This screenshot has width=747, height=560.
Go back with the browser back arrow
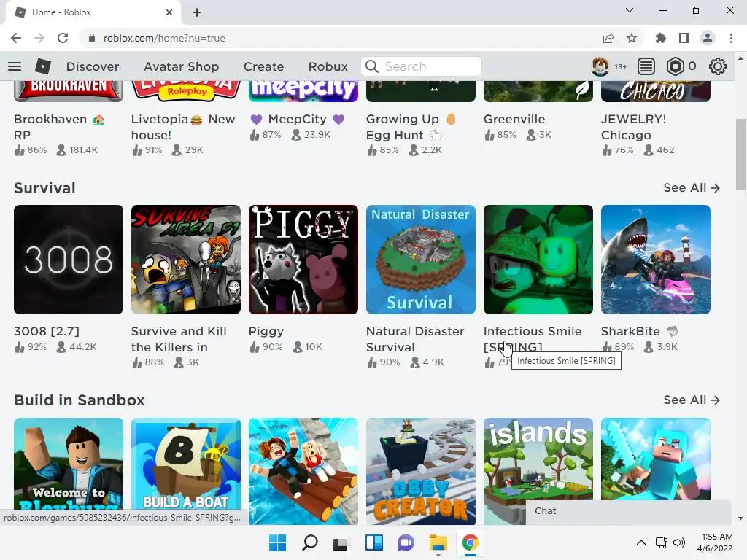(16, 38)
